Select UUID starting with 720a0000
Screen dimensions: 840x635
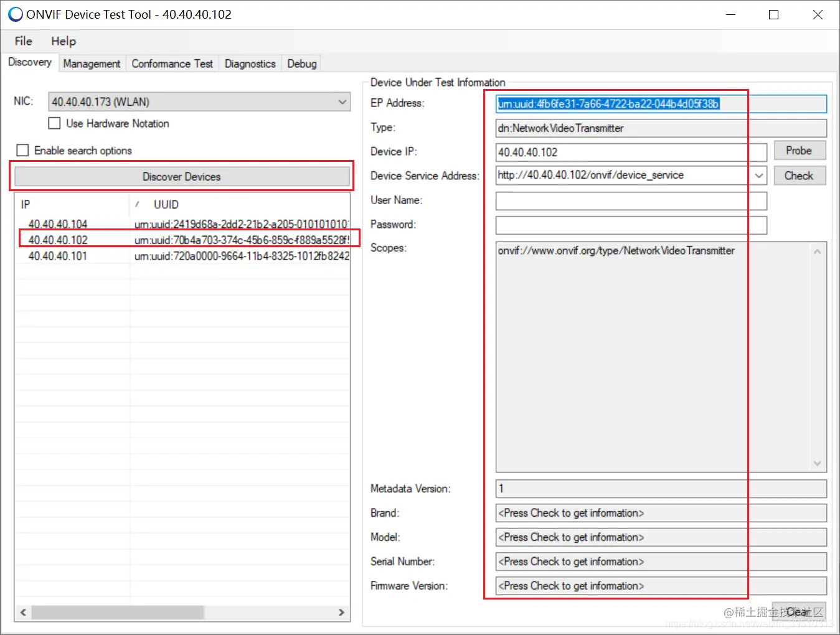(242, 256)
